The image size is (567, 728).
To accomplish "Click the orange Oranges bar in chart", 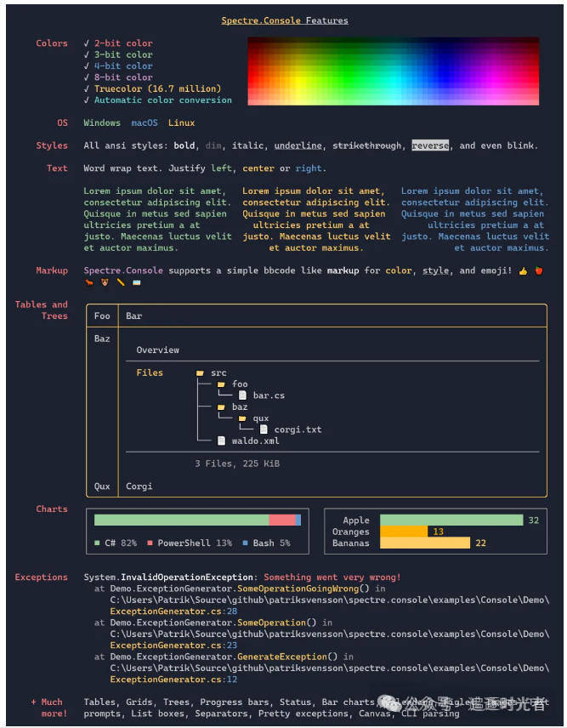I will click(x=404, y=532).
